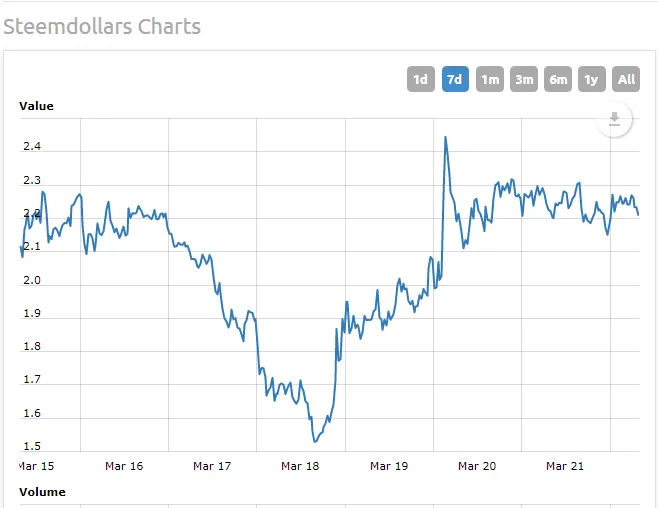Click the 1.5 value axis label
The height and width of the screenshot is (508, 658).
coord(32,446)
